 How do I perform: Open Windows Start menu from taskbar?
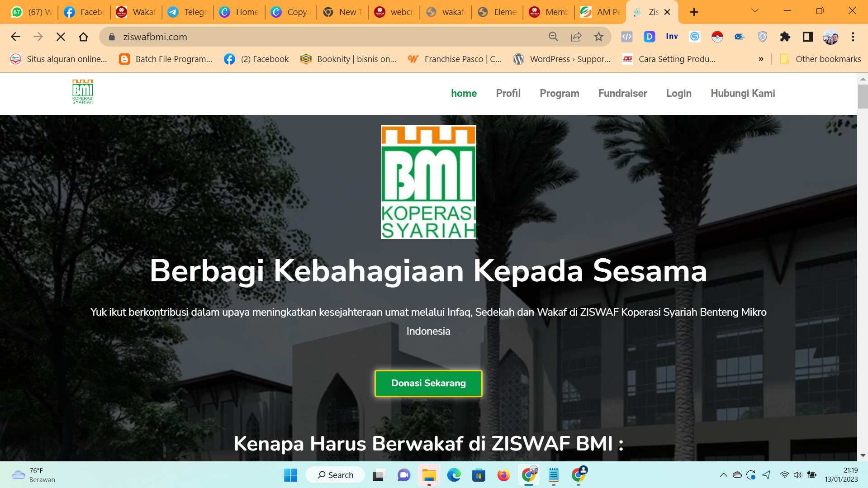tap(290, 475)
